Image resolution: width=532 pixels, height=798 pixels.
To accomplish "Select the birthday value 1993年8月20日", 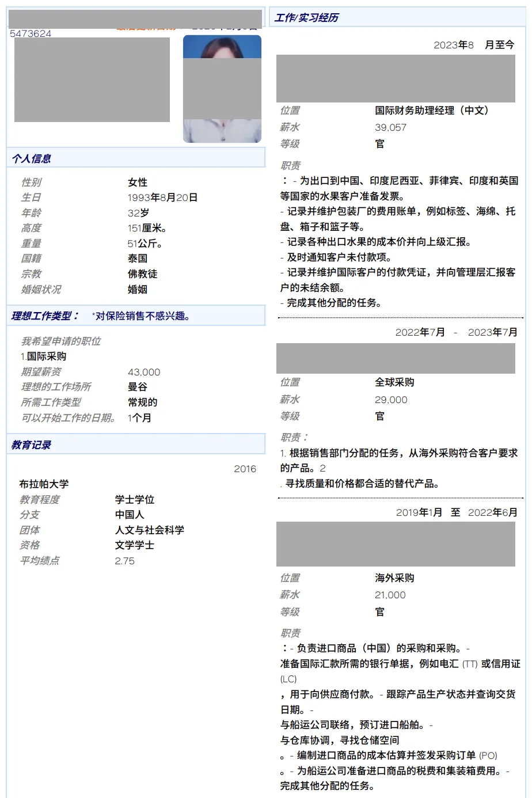I will (x=163, y=197).
